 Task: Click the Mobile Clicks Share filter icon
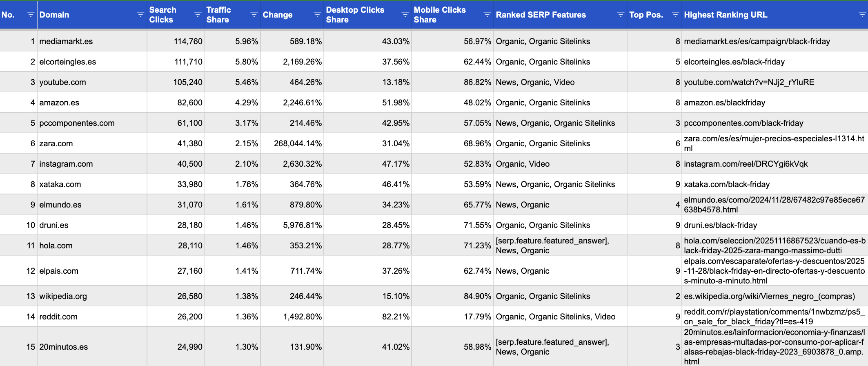pos(487,15)
